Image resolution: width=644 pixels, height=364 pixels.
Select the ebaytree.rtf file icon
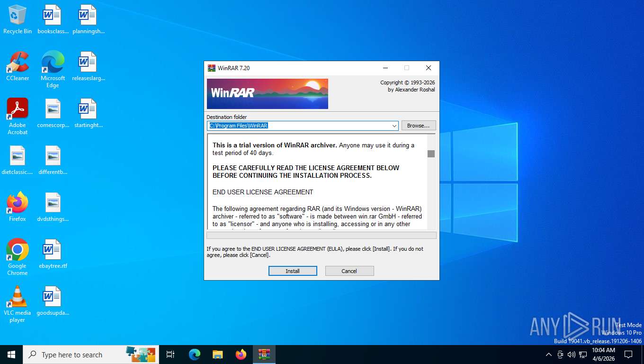coord(53,254)
